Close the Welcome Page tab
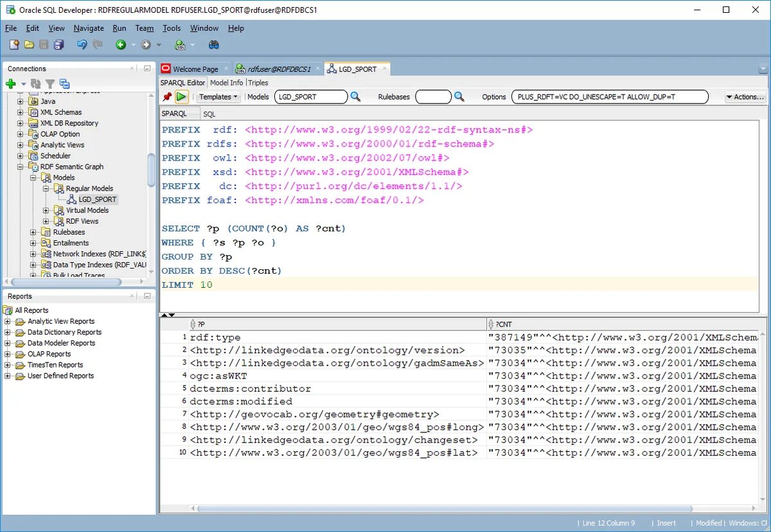This screenshot has width=771, height=532. tap(226, 69)
